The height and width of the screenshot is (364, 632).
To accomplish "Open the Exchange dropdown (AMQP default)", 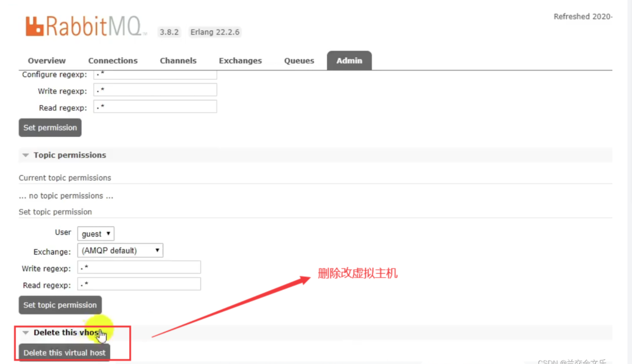I will point(120,251).
